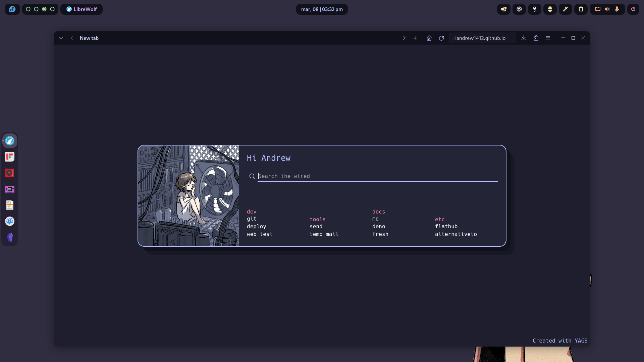
Task: Focus the Search the wired field
Action: [378, 176]
